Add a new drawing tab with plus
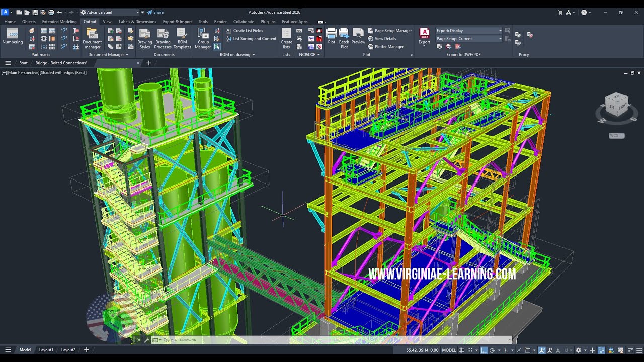Viewport: 644px width, 362px height. (148, 63)
